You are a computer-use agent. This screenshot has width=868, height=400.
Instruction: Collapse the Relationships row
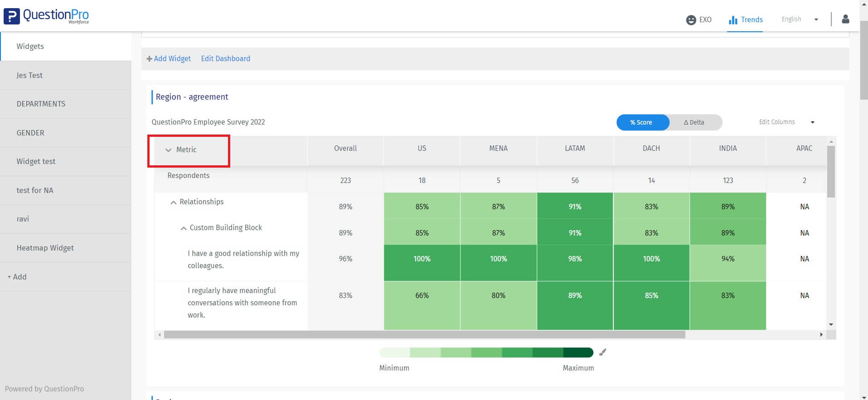tap(173, 202)
